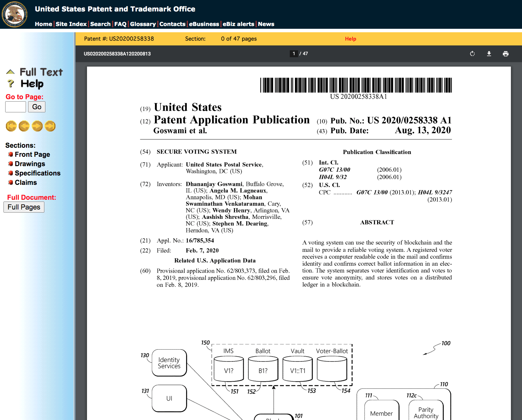
Task: Click the PDF page number field
Action: pos(294,54)
